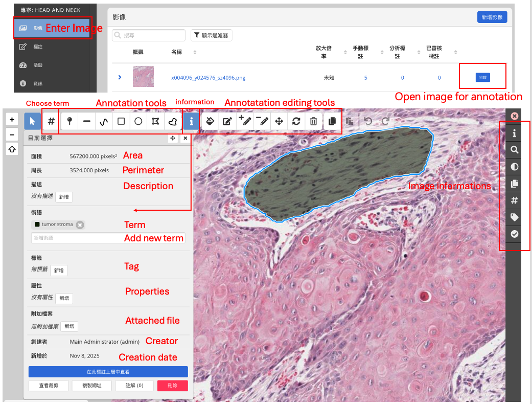The image size is (532, 404).
Task: Go to 活動 in the sidebar menu
Action: coord(38,65)
